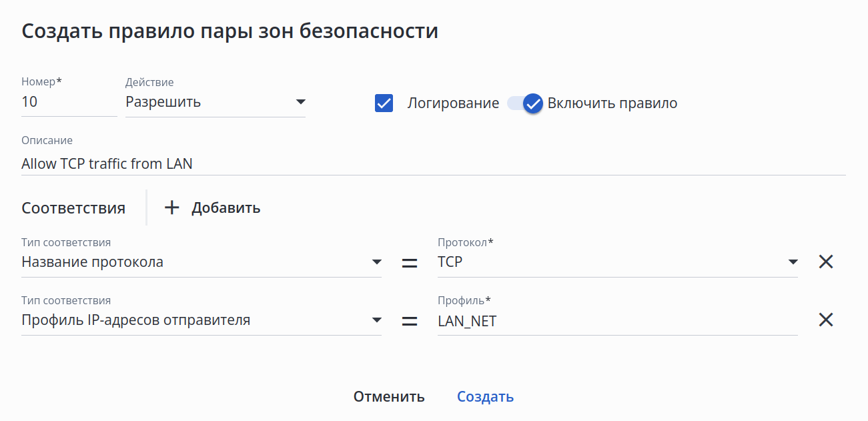This screenshot has width=868, height=421.
Task: Expand the Профиль IP-адресов отправителя dropdown
Action: [376, 320]
